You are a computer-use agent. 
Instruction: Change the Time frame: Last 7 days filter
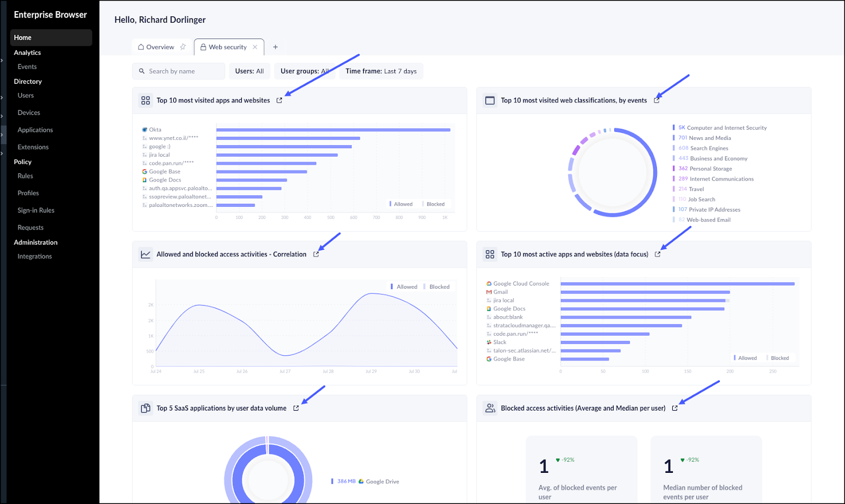(x=381, y=71)
